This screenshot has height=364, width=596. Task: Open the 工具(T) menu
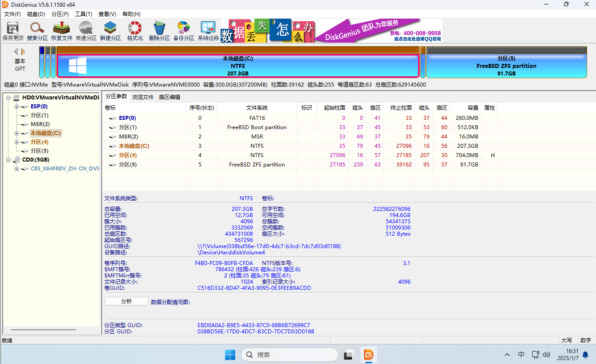(x=84, y=14)
